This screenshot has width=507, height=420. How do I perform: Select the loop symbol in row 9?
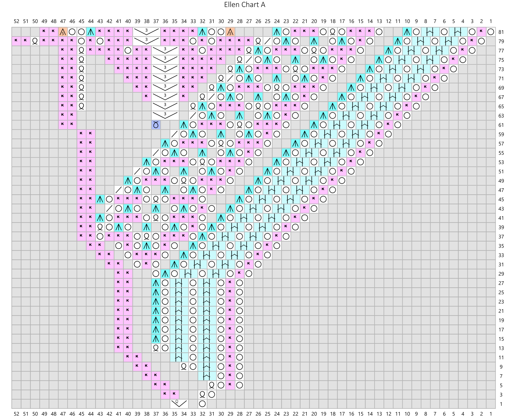[x=184, y=367]
